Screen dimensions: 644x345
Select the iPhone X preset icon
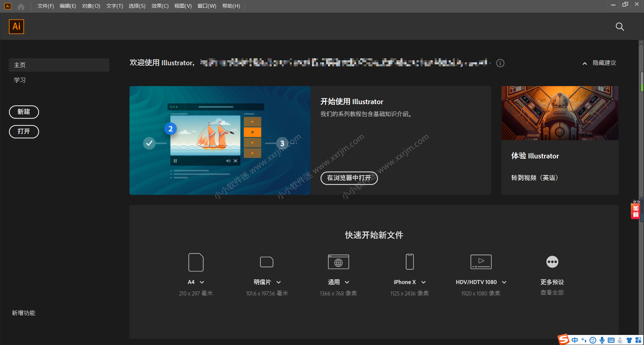pos(410,262)
